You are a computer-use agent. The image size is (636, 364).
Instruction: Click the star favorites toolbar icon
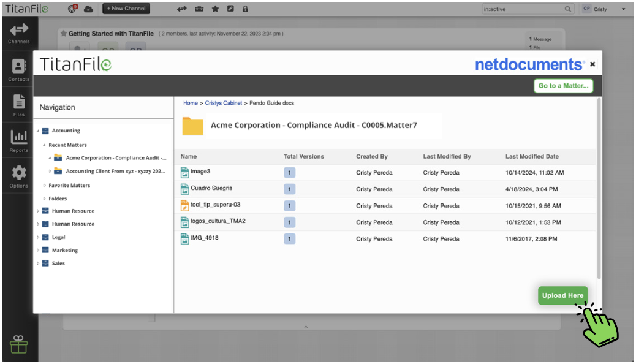tap(216, 9)
